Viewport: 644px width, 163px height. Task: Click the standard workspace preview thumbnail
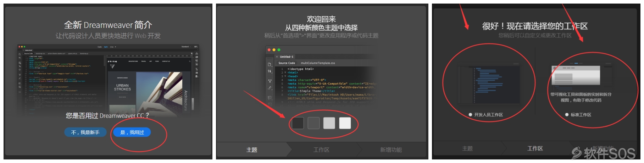click(x=576, y=75)
